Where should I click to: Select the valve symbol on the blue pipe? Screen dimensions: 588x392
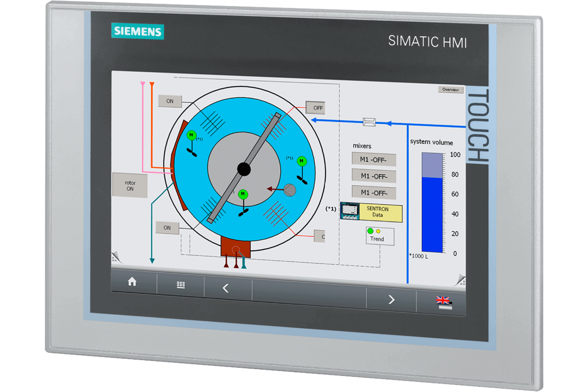point(369,122)
